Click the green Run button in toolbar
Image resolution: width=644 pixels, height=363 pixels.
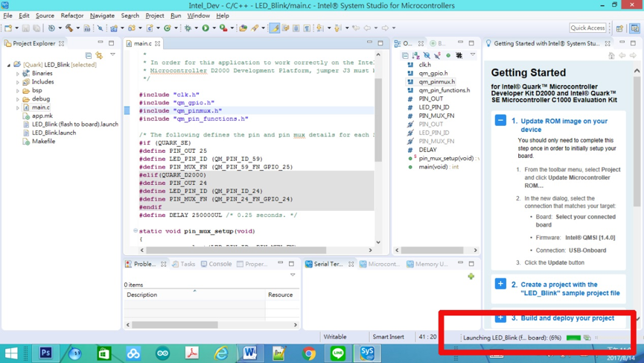click(x=205, y=28)
